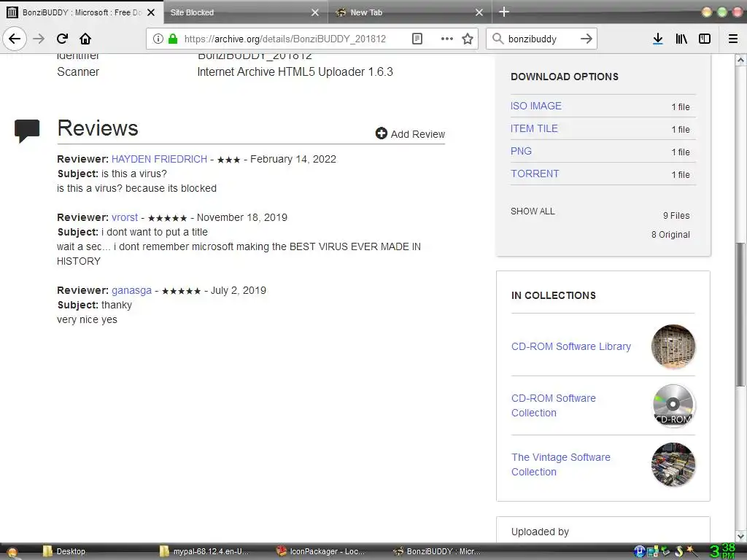Image resolution: width=747 pixels, height=560 pixels.
Task: Click the taskbar clock showing 3:38 PM
Action: click(723, 551)
